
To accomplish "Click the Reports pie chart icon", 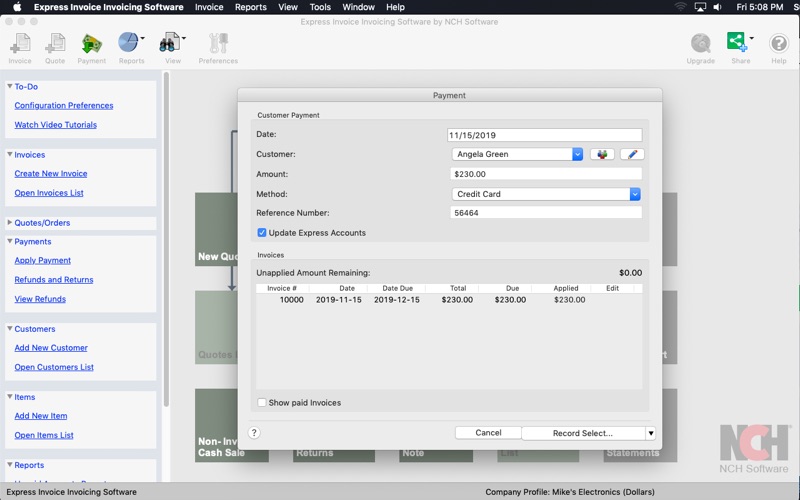I will pyautogui.click(x=128, y=43).
